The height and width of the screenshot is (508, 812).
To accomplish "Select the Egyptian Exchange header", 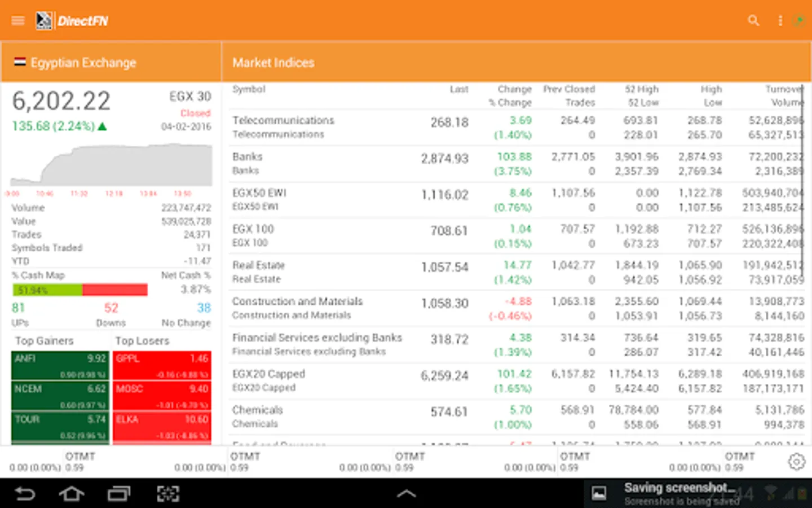I will pyautogui.click(x=111, y=62).
